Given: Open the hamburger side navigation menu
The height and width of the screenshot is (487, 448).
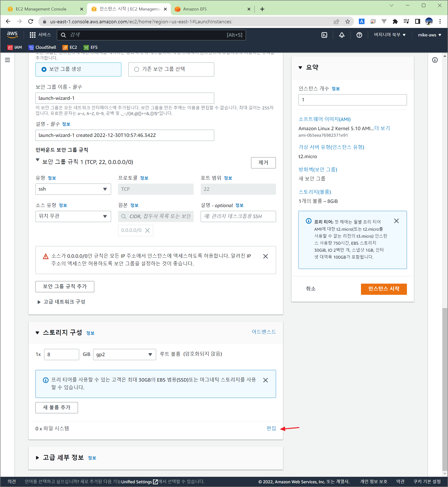Looking at the screenshot, I should (7, 60).
